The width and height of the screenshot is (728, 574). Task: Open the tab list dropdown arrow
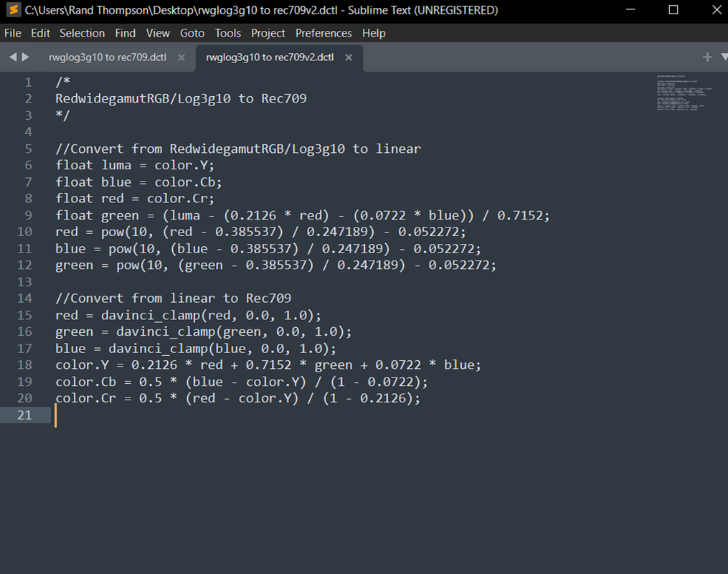tap(724, 57)
